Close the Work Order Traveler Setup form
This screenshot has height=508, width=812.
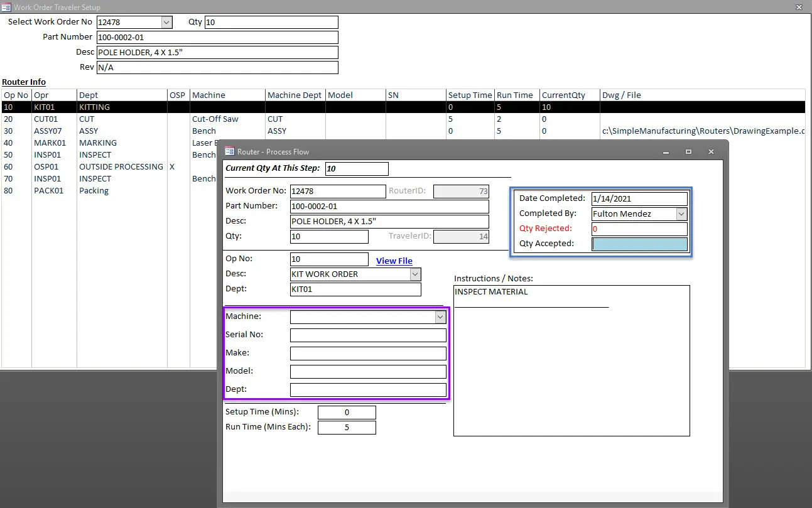(x=799, y=7)
